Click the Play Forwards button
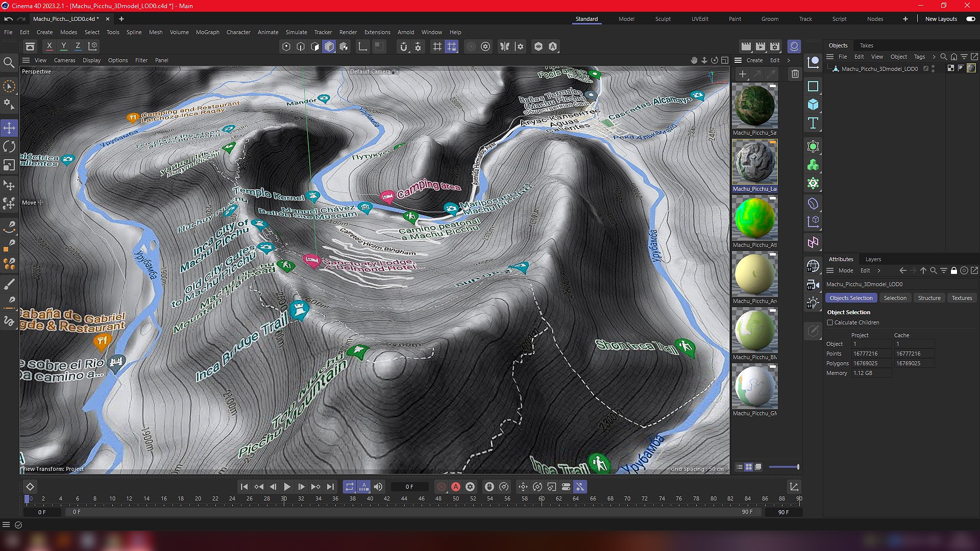The height and width of the screenshot is (551, 980). pos(287,487)
